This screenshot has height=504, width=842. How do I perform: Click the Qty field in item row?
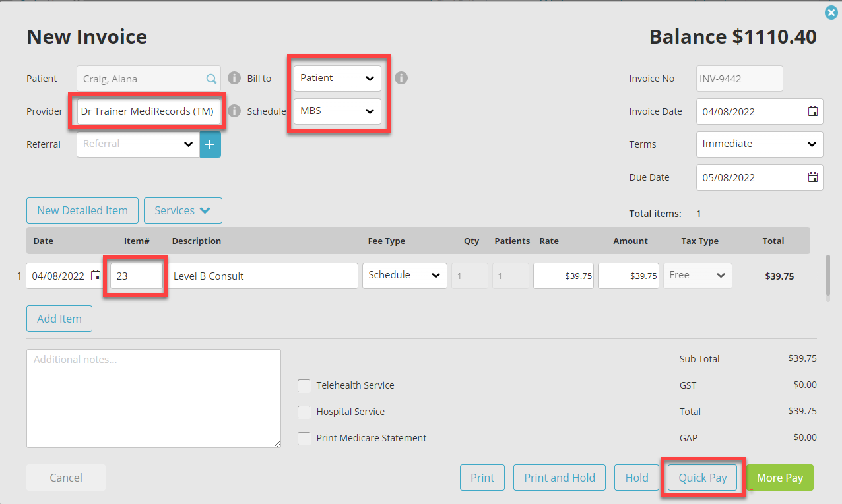click(470, 276)
